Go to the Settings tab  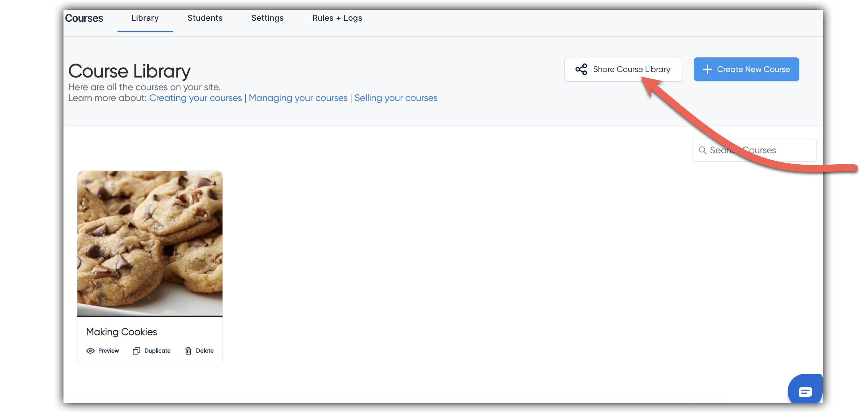click(x=267, y=18)
